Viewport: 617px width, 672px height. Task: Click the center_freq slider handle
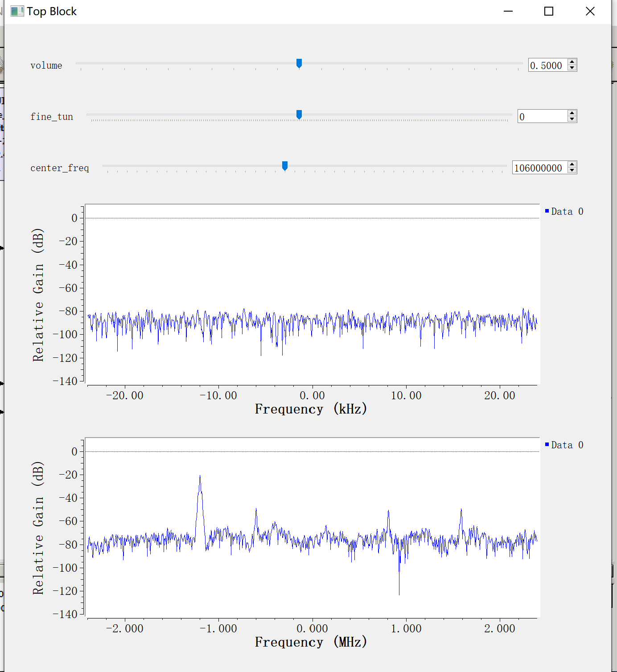pyautogui.click(x=285, y=166)
